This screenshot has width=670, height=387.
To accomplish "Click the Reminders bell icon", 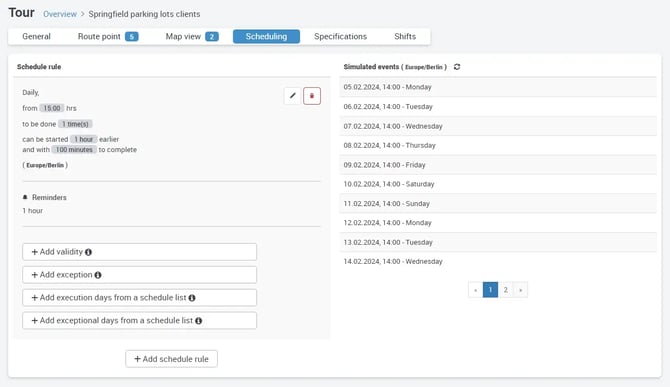I will pyautogui.click(x=25, y=197).
